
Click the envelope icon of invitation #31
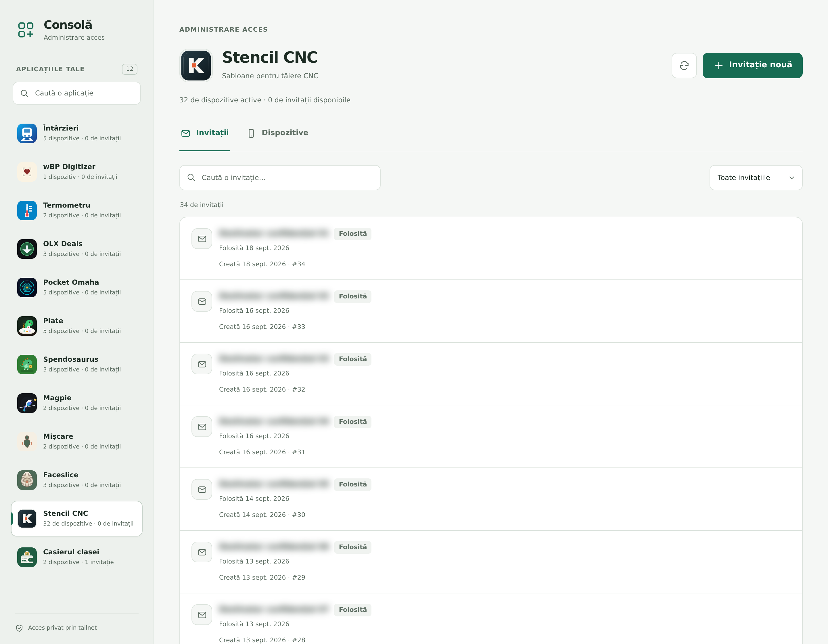[x=202, y=427]
